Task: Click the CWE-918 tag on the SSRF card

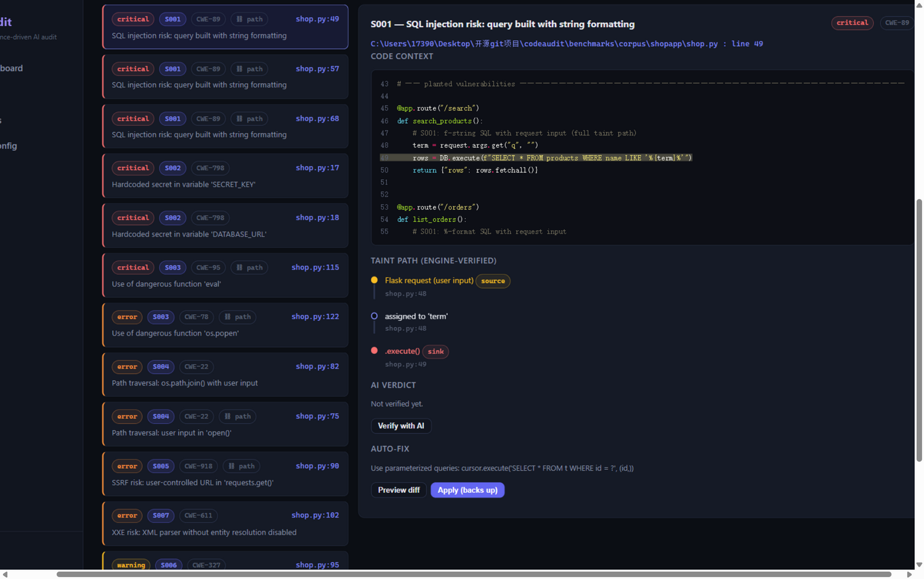Action: click(198, 466)
